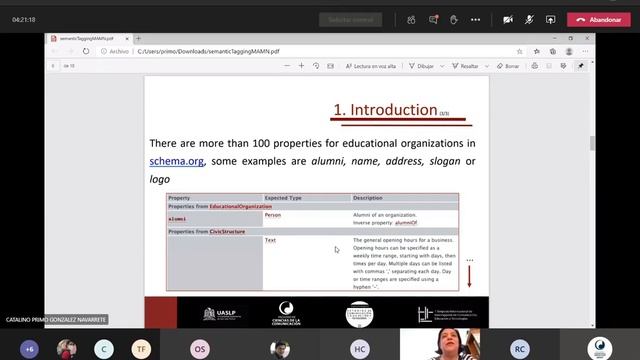Select participant avatar TF

[141, 349]
